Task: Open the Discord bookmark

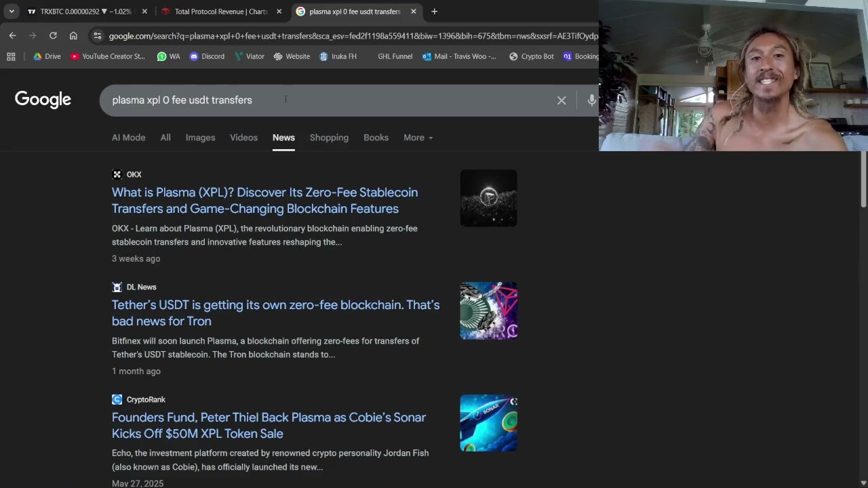Action: tap(207, 56)
